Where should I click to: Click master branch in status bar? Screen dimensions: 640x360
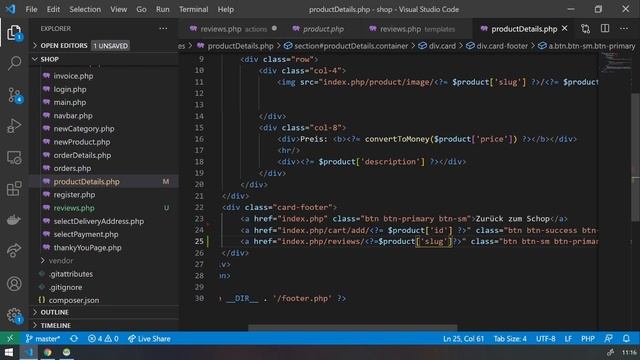43,339
